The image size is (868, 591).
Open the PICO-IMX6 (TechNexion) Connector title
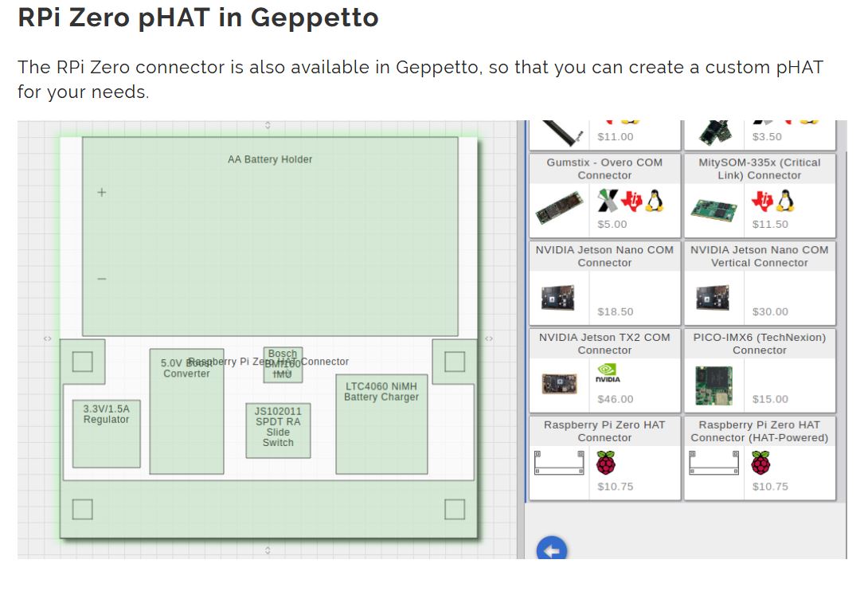pos(760,344)
